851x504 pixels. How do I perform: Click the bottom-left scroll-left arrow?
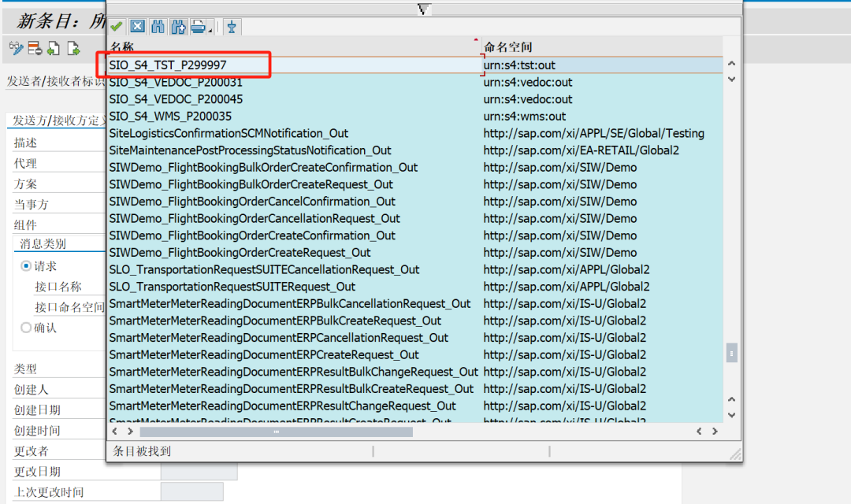click(114, 432)
